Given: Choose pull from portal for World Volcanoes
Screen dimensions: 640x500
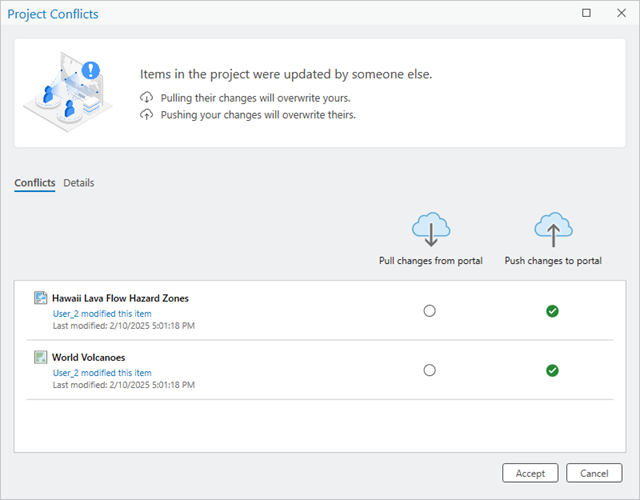Looking at the screenshot, I should pos(430,370).
